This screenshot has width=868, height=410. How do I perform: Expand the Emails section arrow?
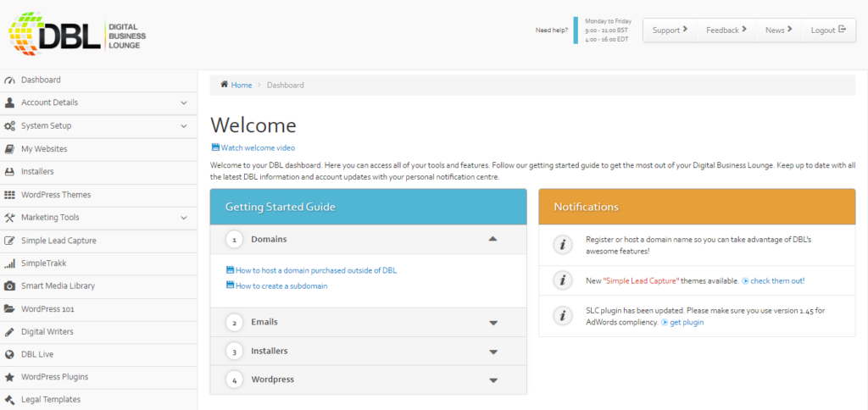click(493, 323)
